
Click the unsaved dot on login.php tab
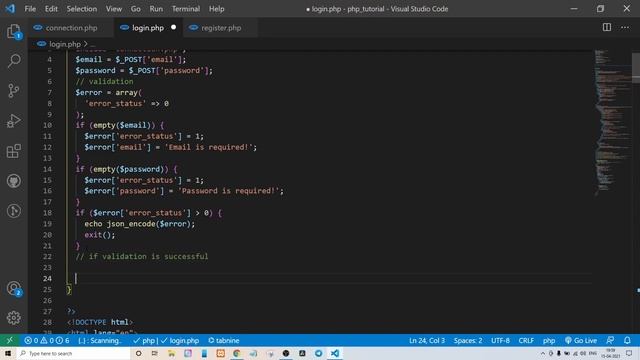coord(173,27)
